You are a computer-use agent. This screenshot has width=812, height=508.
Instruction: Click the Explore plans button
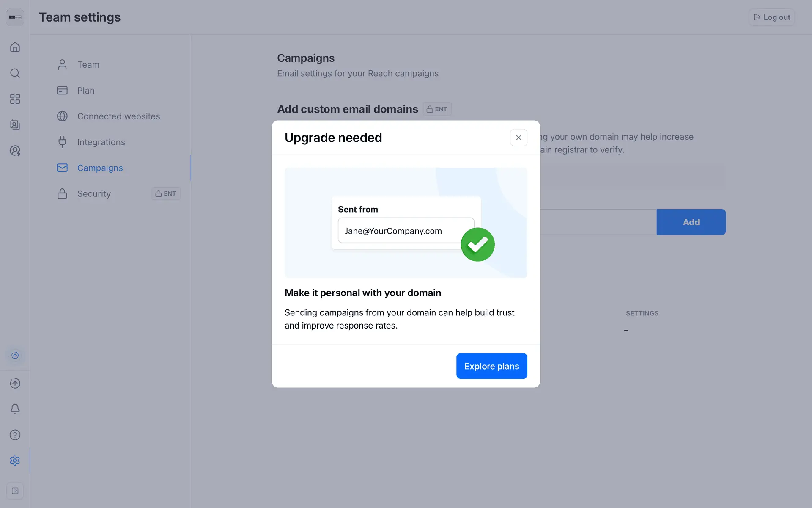pos(491,366)
